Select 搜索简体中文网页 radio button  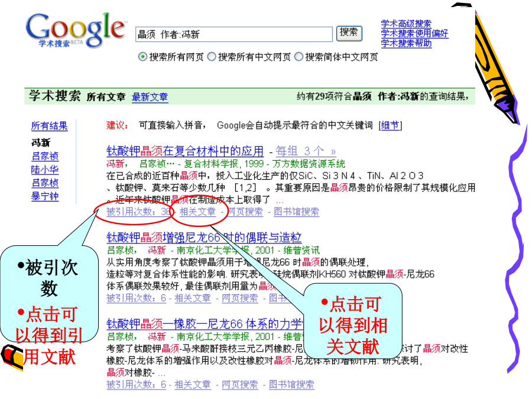click(299, 57)
